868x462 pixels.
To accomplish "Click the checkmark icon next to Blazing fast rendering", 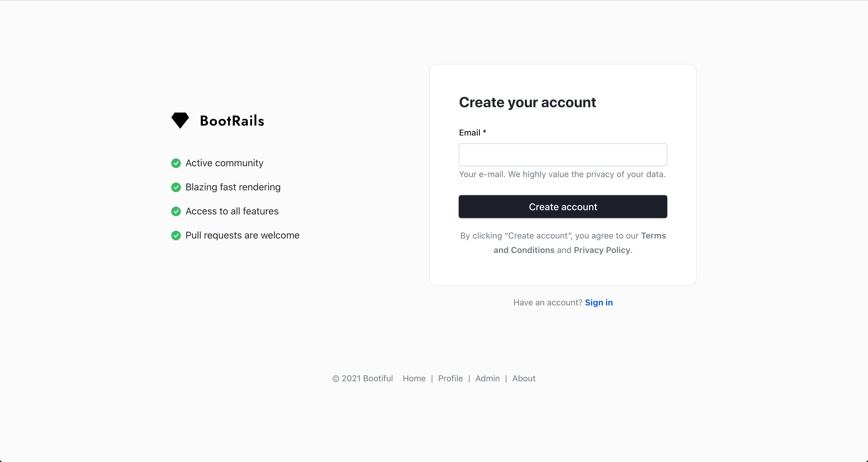I will point(175,187).
